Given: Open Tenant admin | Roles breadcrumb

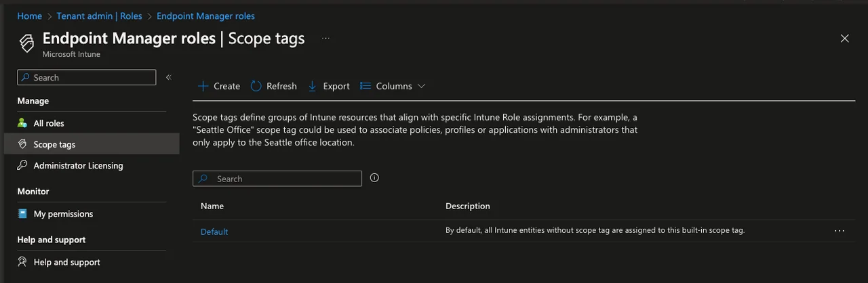Looking at the screenshot, I should (100, 16).
